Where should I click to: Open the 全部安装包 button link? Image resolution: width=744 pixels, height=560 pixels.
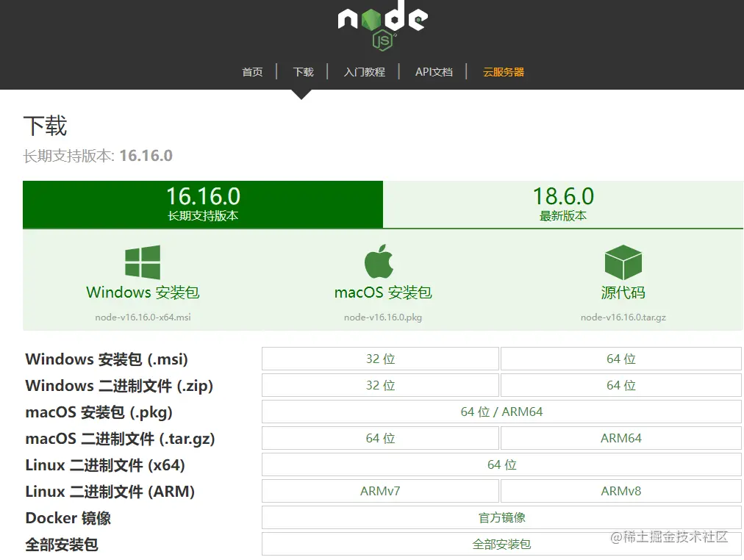pyautogui.click(x=501, y=545)
